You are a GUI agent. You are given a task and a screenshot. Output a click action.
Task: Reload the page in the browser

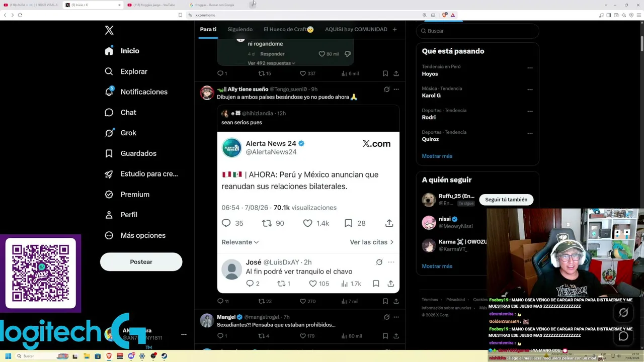(20, 15)
